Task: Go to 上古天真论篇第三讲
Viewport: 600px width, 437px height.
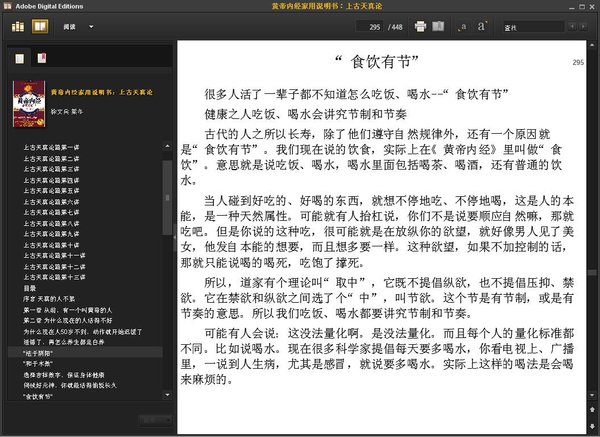Action: click(51, 169)
